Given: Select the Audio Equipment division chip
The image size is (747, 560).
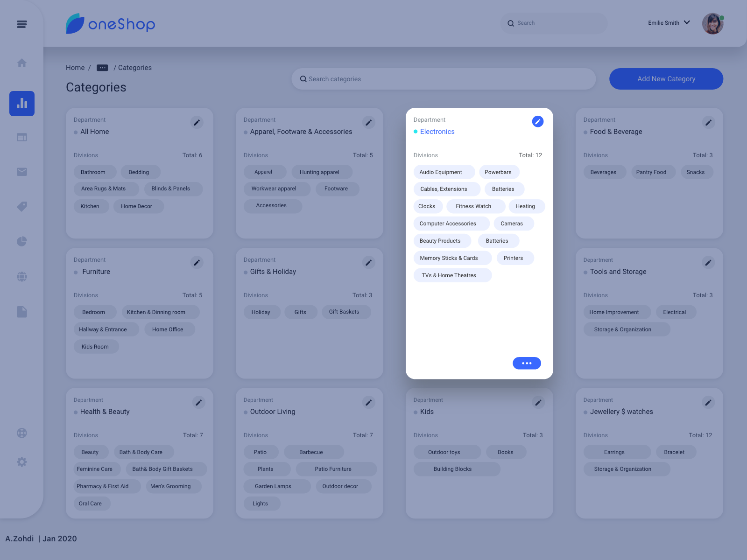Looking at the screenshot, I should tap(444, 172).
